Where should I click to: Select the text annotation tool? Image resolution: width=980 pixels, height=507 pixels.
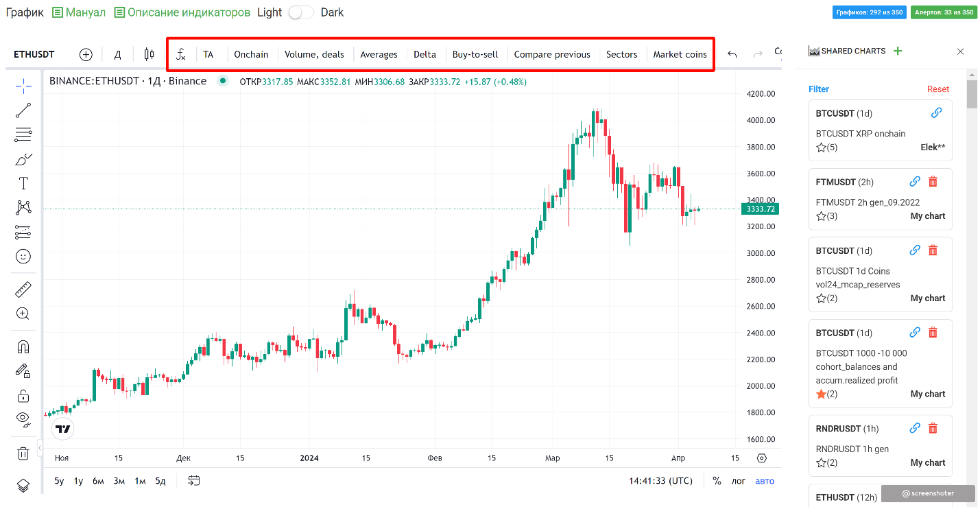pos(23,183)
